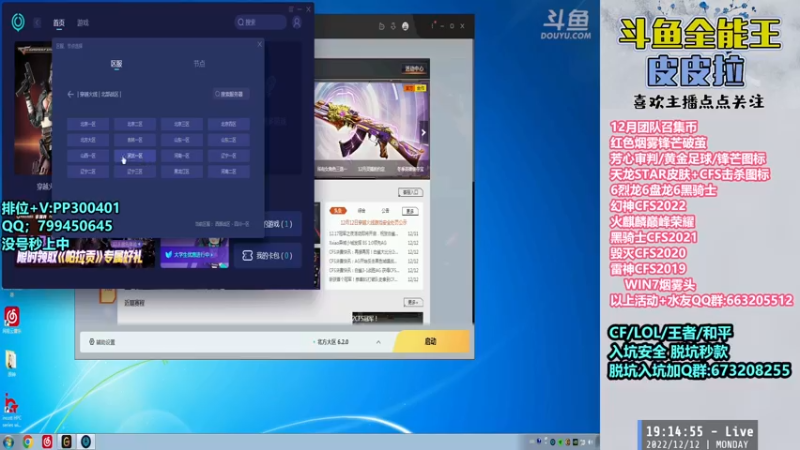Viewport: 800px width, 450px height.
Task: Open 我的游戏 (1) panel
Action: pos(283,224)
